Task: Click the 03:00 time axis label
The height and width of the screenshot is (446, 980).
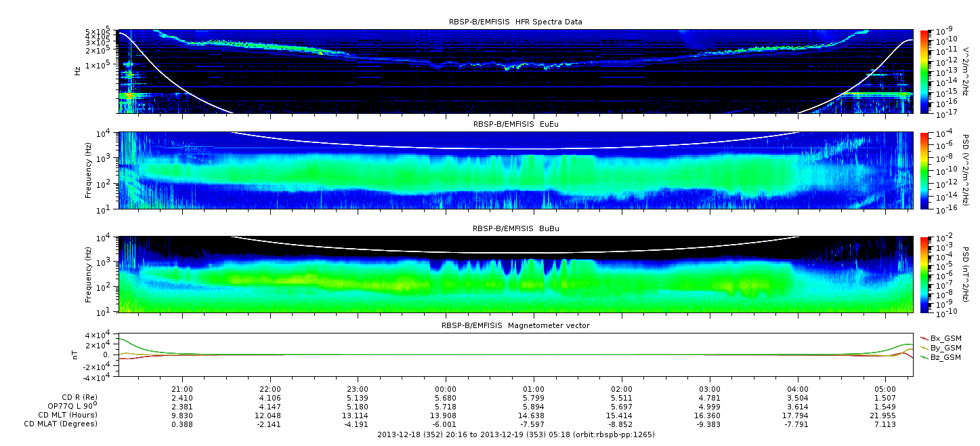Action: point(709,389)
